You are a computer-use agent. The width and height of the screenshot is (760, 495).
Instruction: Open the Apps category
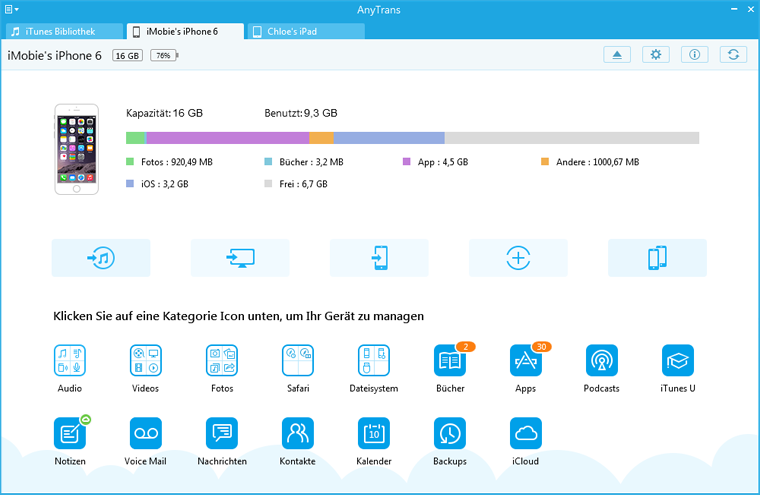point(526,360)
